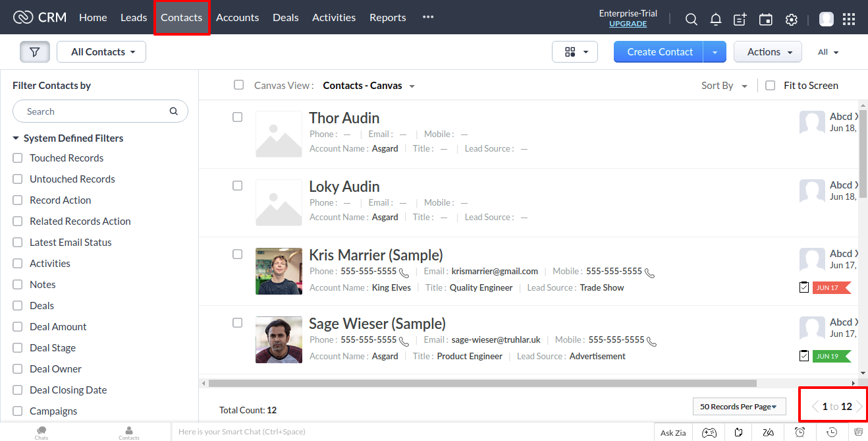
Task: Open the Accounts tab
Action: (238, 18)
